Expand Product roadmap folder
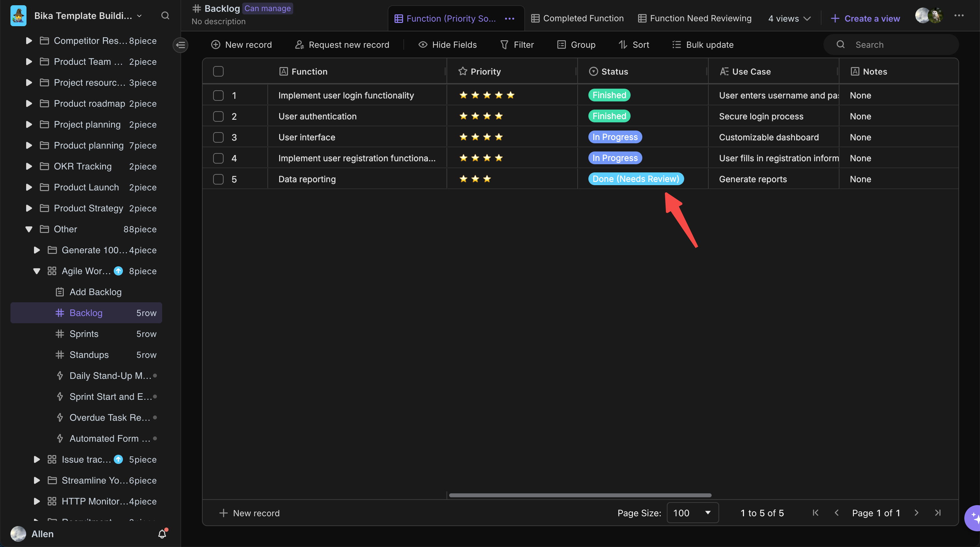 pyautogui.click(x=28, y=103)
